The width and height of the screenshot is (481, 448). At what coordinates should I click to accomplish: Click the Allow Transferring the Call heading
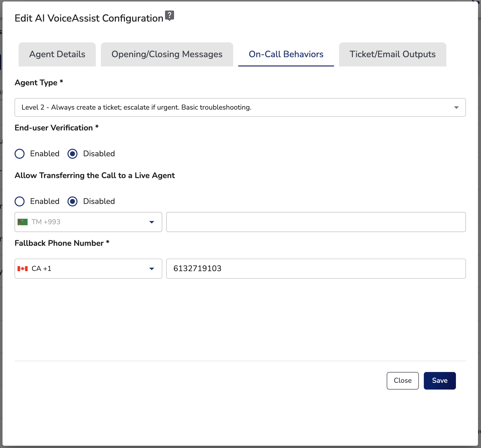click(95, 175)
